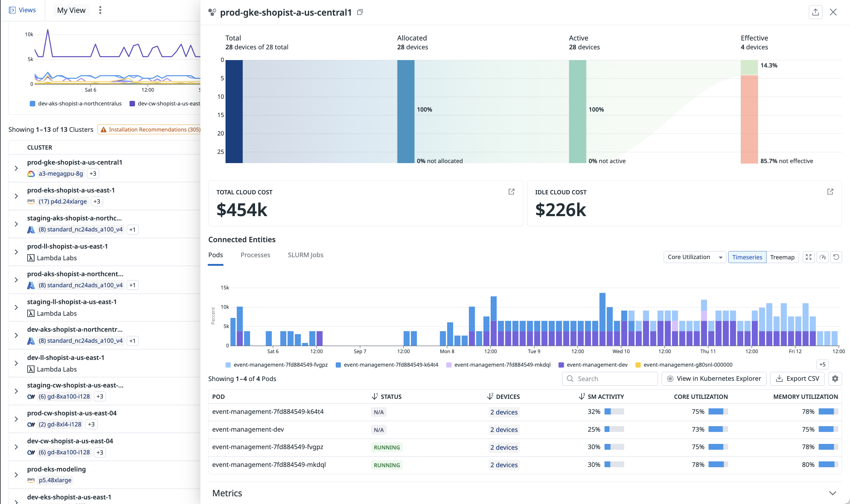Open pods table settings gear

835,378
